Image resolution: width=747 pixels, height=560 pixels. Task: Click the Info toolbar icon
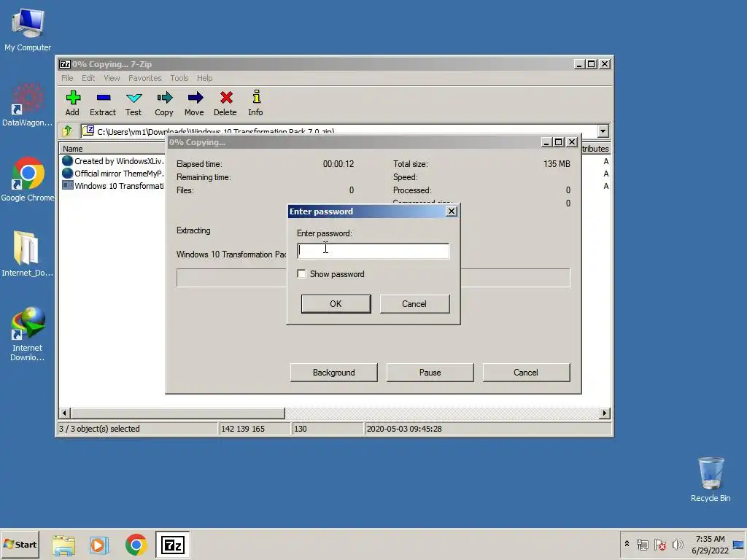(256, 103)
